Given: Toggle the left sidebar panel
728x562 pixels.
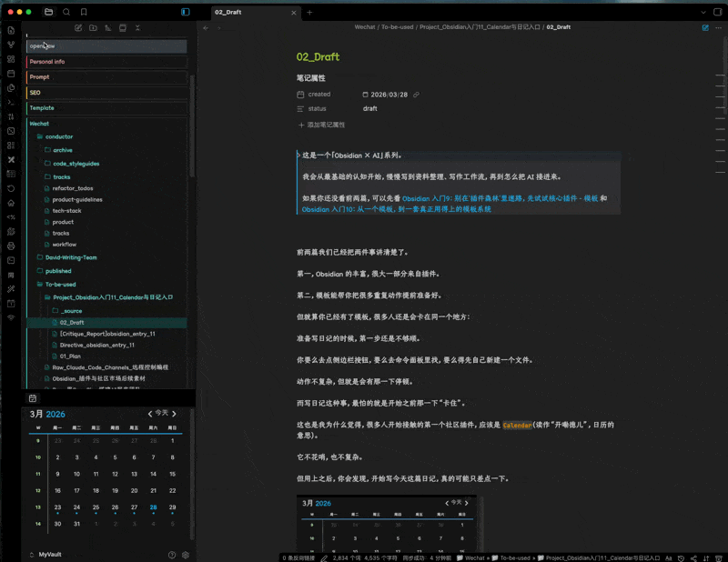Looking at the screenshot, I should pos(186,12).
